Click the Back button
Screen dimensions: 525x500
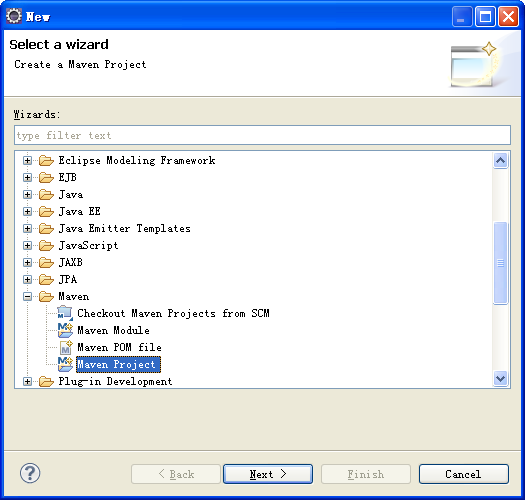176,474
